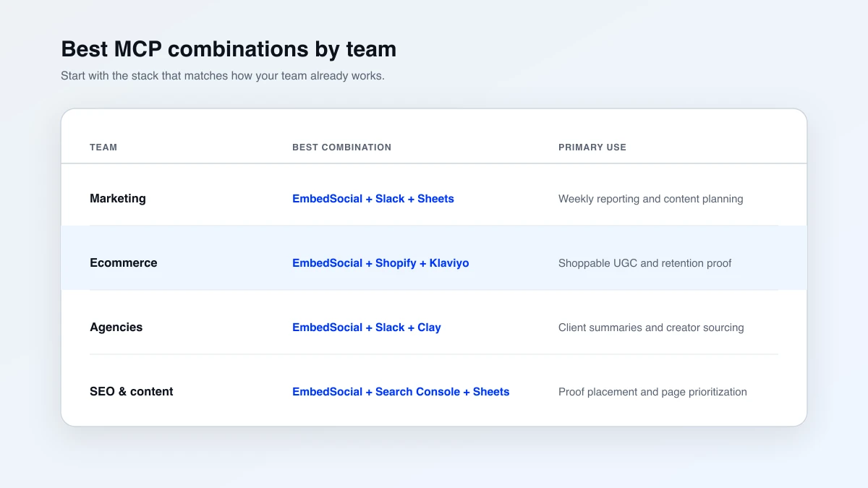
Task: Click the subtitle starting 'Start with the stack'
Action: (x=223, y=76)
